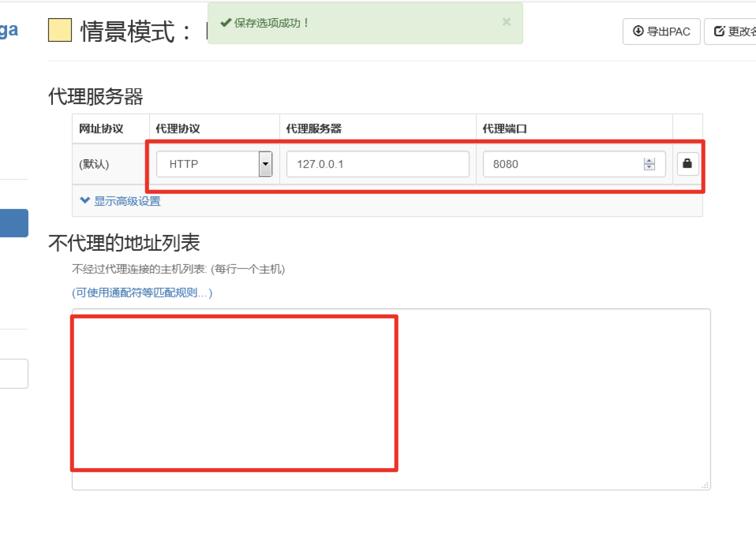Image resolution: width=756 pixels, height=548 pixels.
Task: Click the 代理端口 field showing 8080
Action: click(574, 164)
